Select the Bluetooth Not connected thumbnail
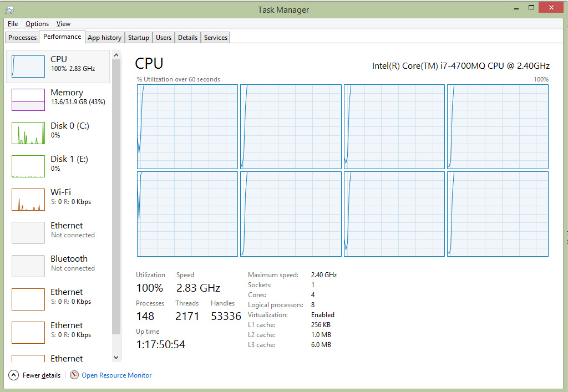This screenshot has width=568, height=392. click(x=28, y=266)
